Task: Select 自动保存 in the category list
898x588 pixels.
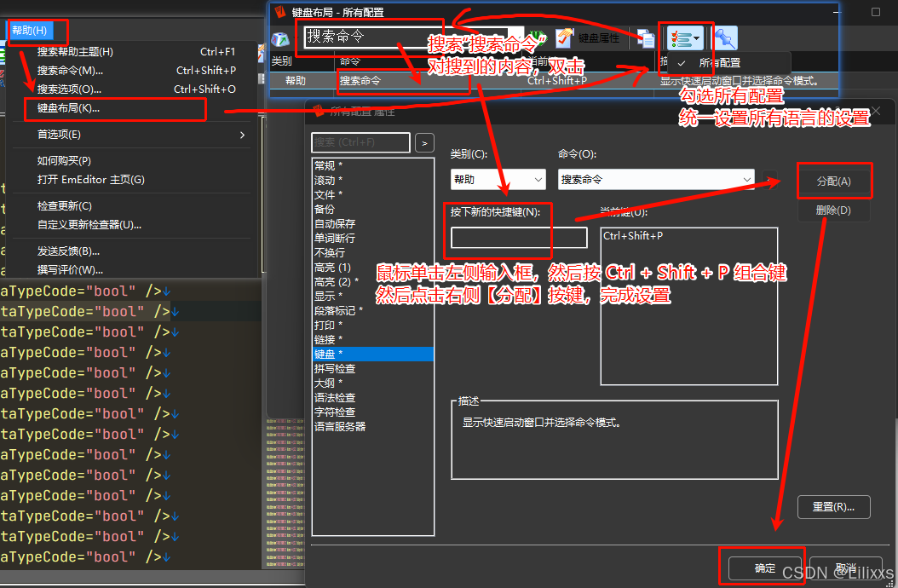Action: (x=372, y=223)
